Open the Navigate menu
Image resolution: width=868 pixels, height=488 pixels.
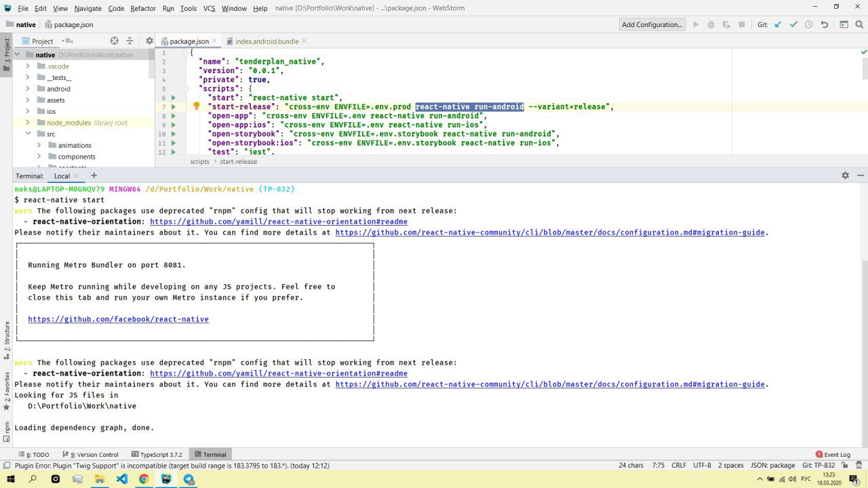87,8
